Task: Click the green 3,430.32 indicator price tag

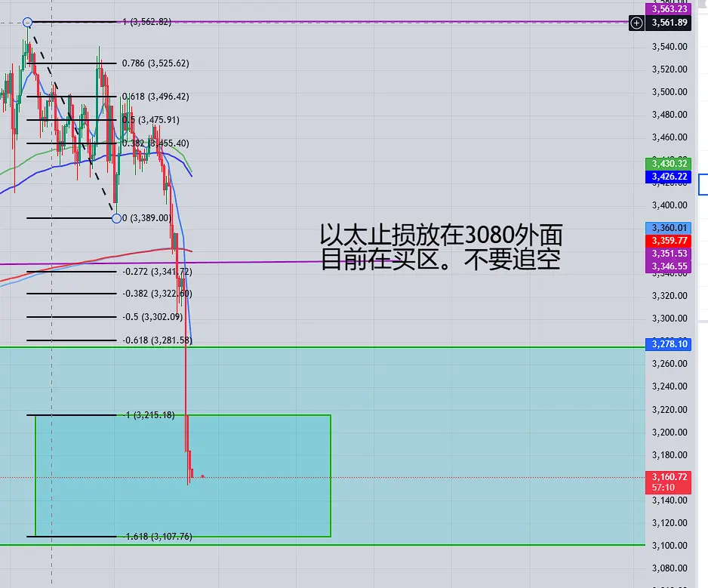Action: (669, 164)
